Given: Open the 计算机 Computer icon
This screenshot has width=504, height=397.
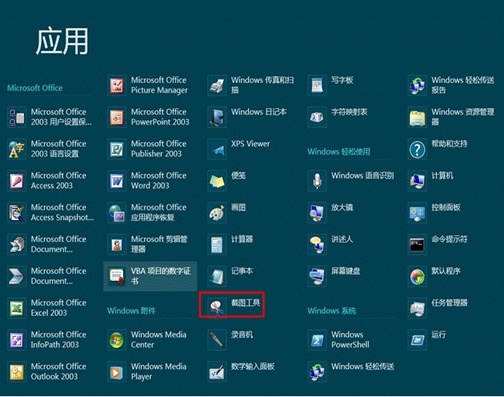Looking at the screenshot, I should point(417,181).
